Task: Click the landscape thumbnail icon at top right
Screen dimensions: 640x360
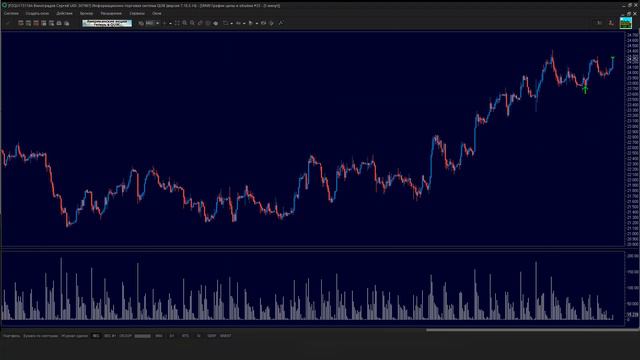Action: pos(625,23)
